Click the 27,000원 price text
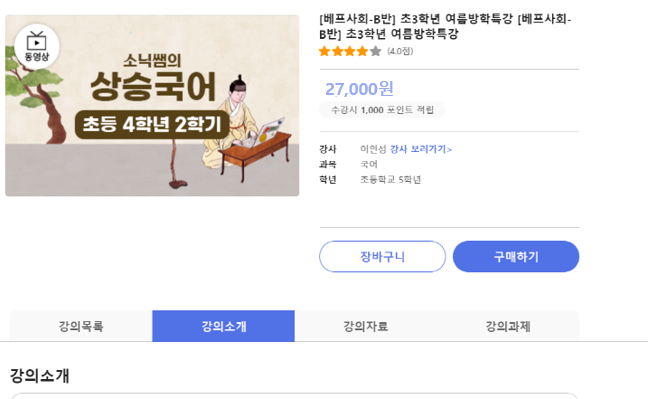The width and height of the screenshot is (648, 399). tap(360, 89)
